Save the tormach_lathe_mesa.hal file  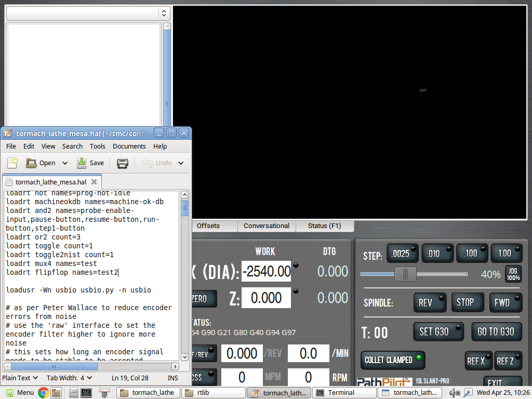(x=90, y=163)
